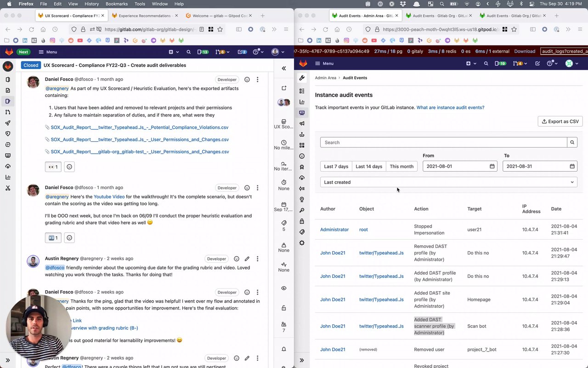Open the megaphone Messages icon in admin sidebar
The image size is (588, 368).
pos(302,123)
